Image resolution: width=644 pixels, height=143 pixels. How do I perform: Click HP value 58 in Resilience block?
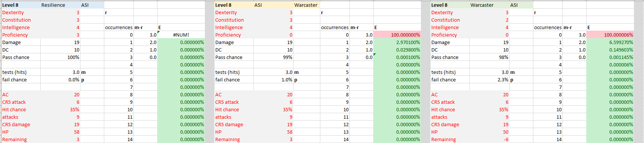[60, 132]
